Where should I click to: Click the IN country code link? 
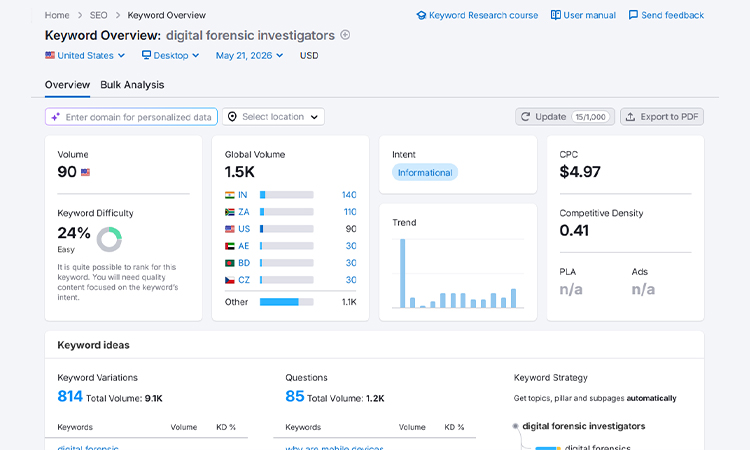243,195
